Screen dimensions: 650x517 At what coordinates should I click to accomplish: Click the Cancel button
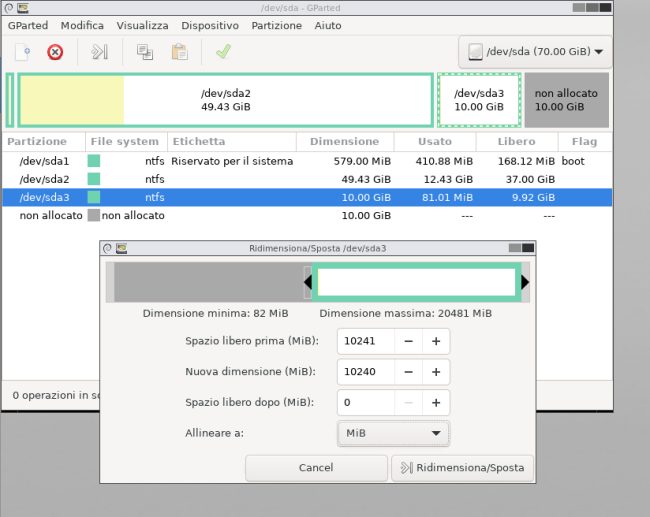[x=316, y=468]
